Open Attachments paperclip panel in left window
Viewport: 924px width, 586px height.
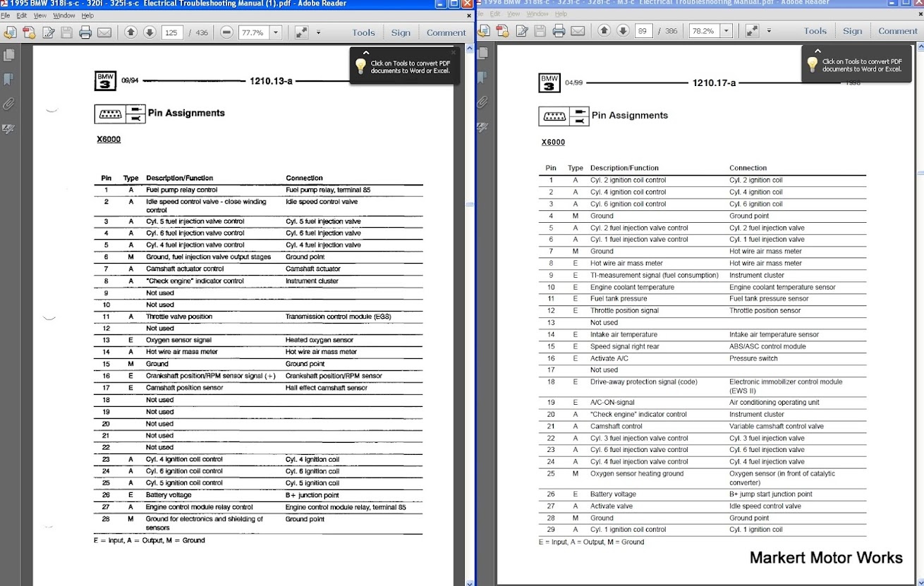(x=8, y=104)
